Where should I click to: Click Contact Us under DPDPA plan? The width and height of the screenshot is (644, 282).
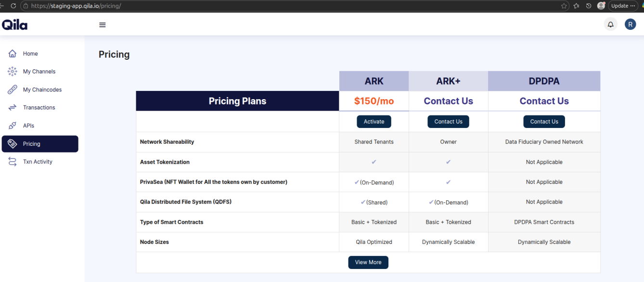coord(544,121)
